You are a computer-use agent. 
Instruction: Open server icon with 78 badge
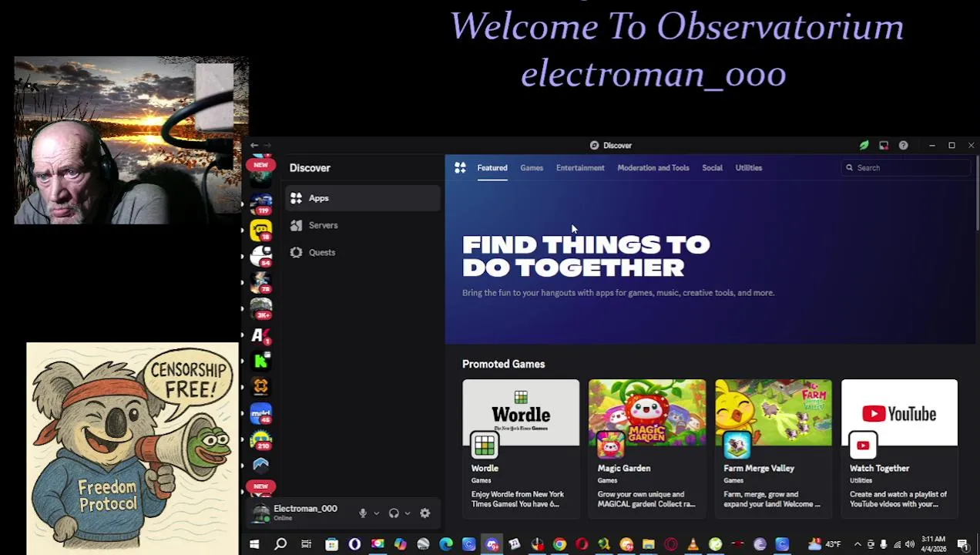tap(261, 282)
